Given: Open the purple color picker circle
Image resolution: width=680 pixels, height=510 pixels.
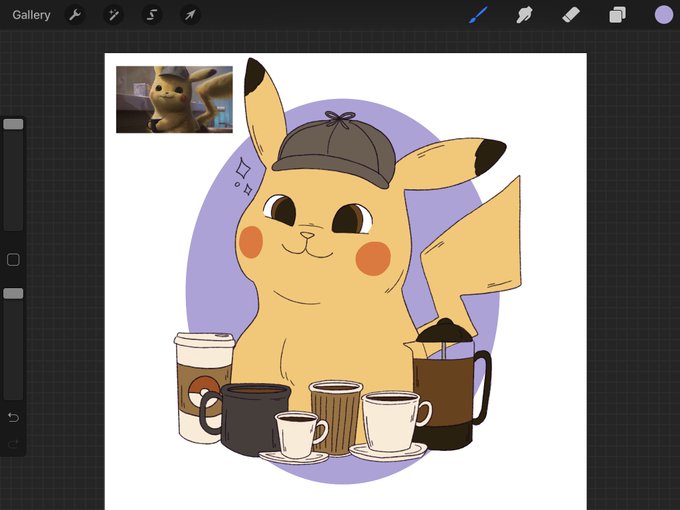Looking at the screenshot, I should tap(664, 15).
